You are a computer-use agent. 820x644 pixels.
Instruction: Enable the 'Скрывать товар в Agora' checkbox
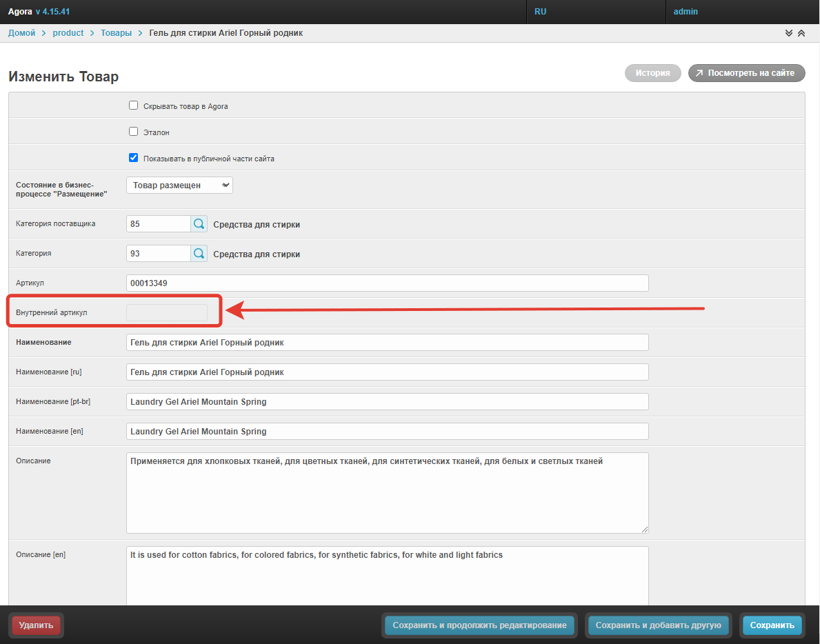click(x=134, y=105)
